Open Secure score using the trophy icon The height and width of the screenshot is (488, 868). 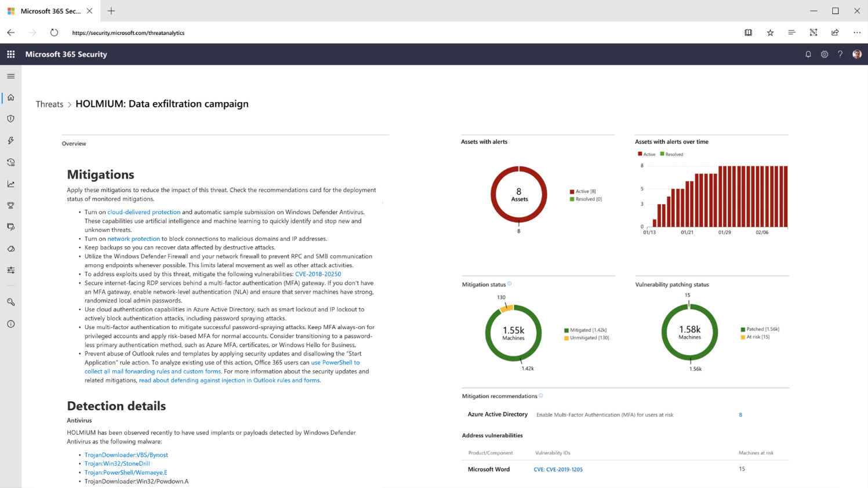coord(10,205)
